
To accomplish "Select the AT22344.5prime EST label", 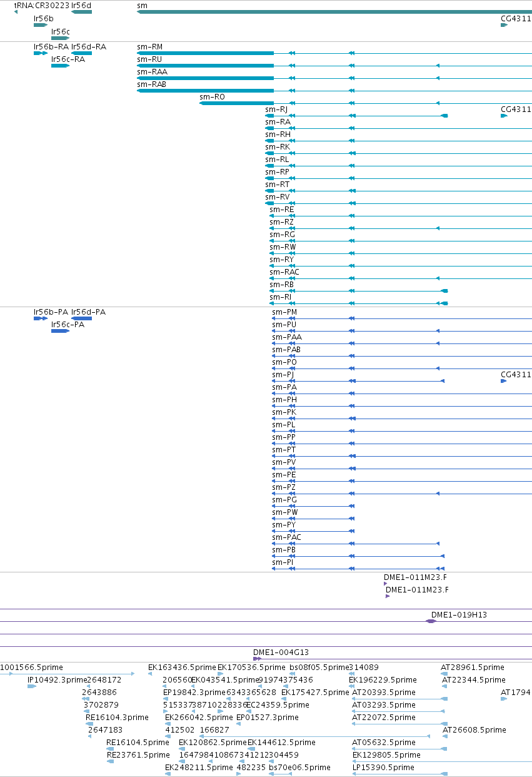I will tap(473, 679).
